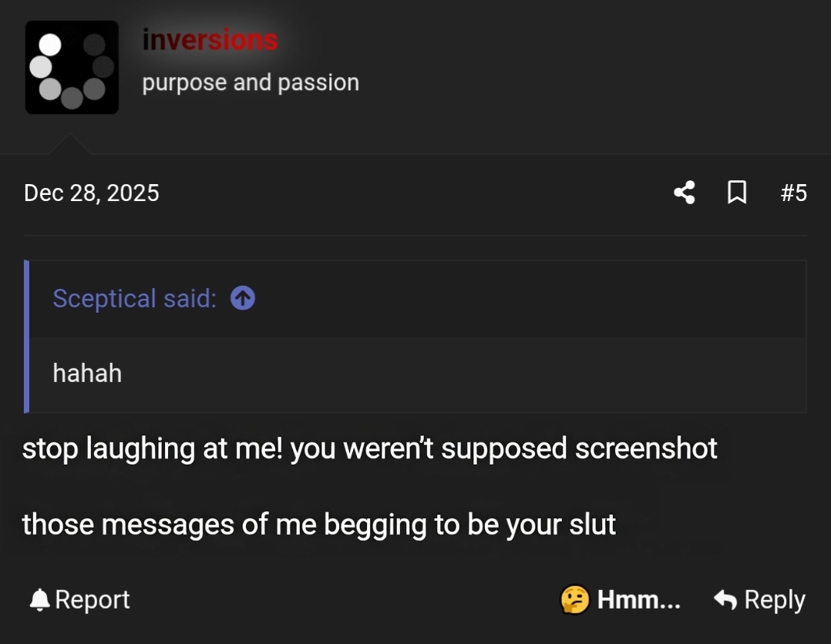This screenshot has width=831, height=644.
Task: Click the 'Report' text label
Action: point(93,599)
